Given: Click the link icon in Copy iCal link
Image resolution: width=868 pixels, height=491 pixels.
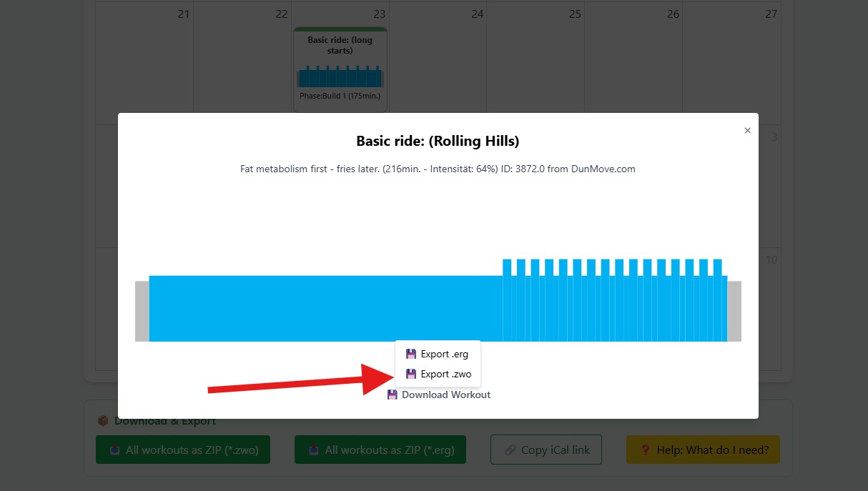Looking at the screenshot, I should coord(511,450).
